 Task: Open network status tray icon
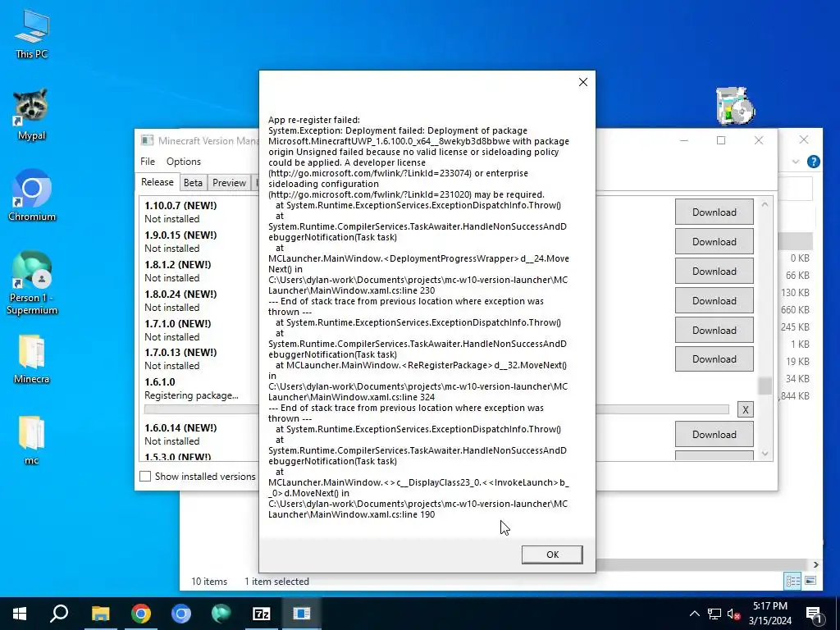714,614
